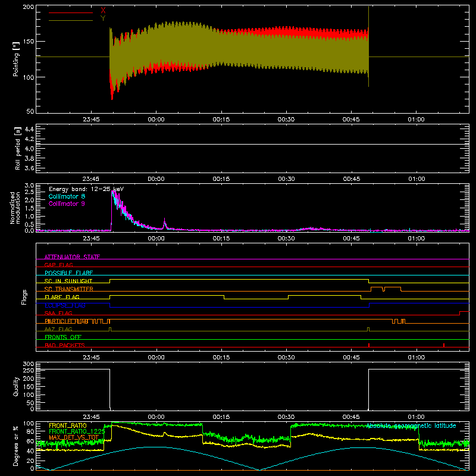Click the orange PARTICLE_FLAG label

click(x=67, y=321)
